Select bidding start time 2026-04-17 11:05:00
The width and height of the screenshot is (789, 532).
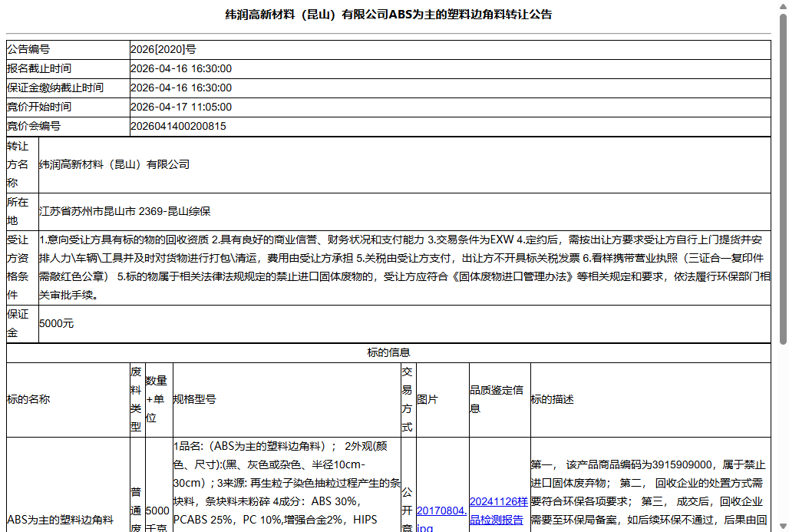pos(181,107)
